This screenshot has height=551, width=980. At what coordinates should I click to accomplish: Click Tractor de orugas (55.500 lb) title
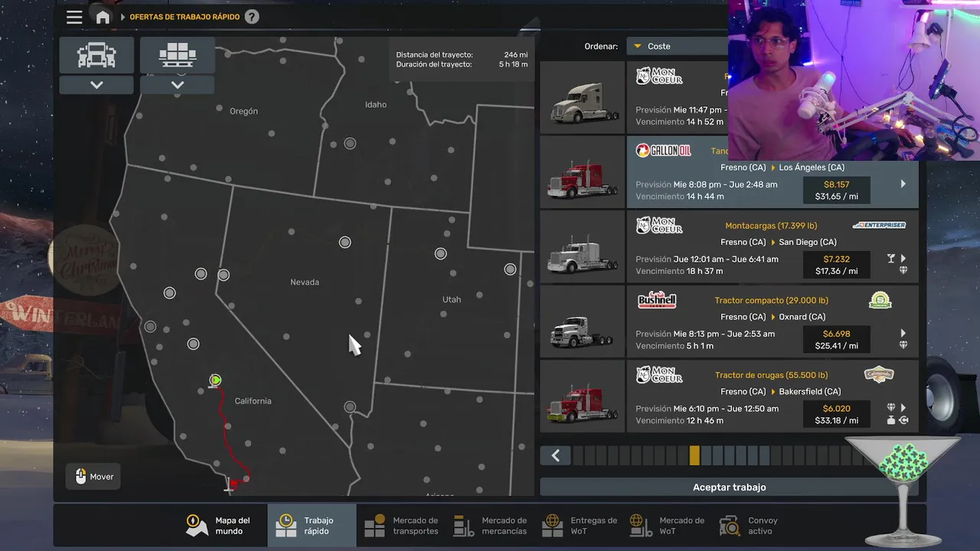771,375
